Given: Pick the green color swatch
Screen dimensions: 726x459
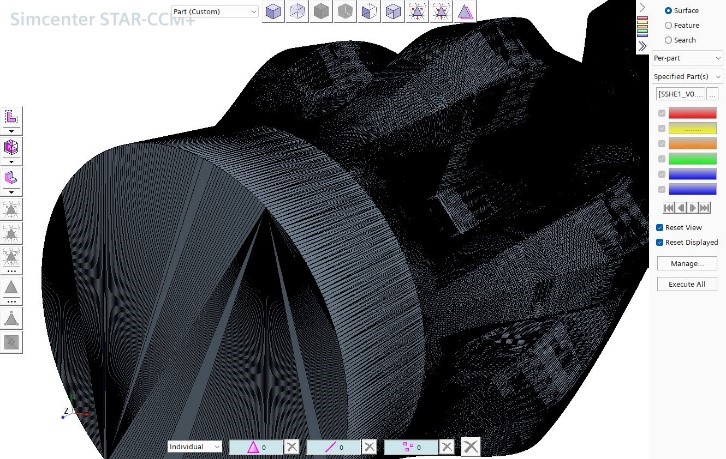Looking at the screenshot, I should (692, 158).
